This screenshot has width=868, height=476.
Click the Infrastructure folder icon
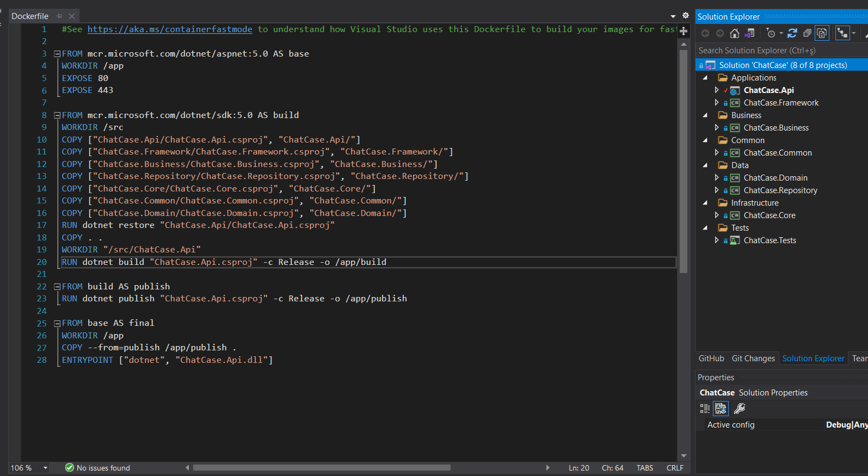(723, 203)
